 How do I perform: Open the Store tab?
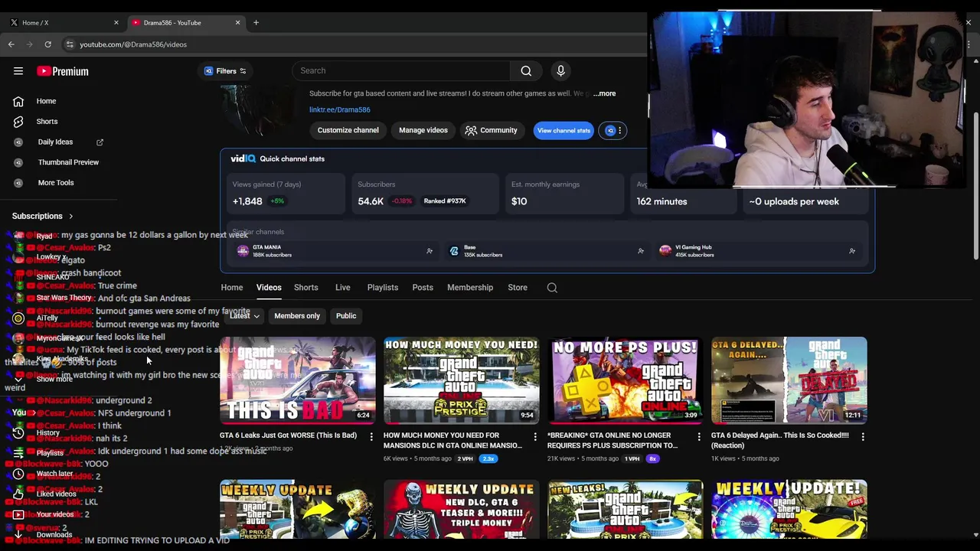(518, 288)
